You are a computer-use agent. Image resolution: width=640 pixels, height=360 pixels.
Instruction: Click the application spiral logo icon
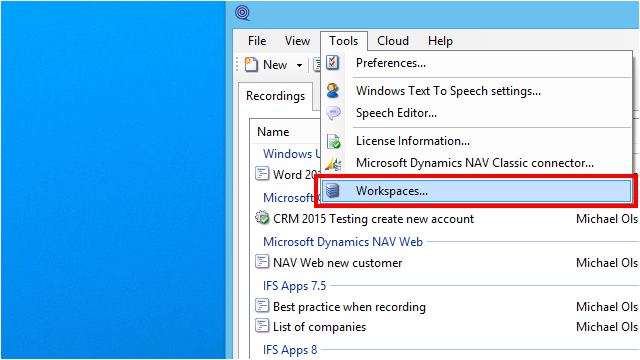click(242, 13)
